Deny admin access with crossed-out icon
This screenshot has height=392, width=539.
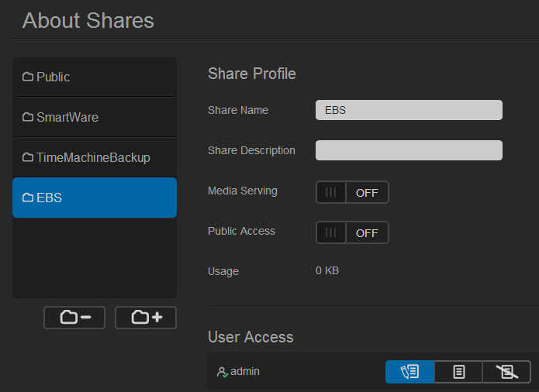click(x=506, y=372)
